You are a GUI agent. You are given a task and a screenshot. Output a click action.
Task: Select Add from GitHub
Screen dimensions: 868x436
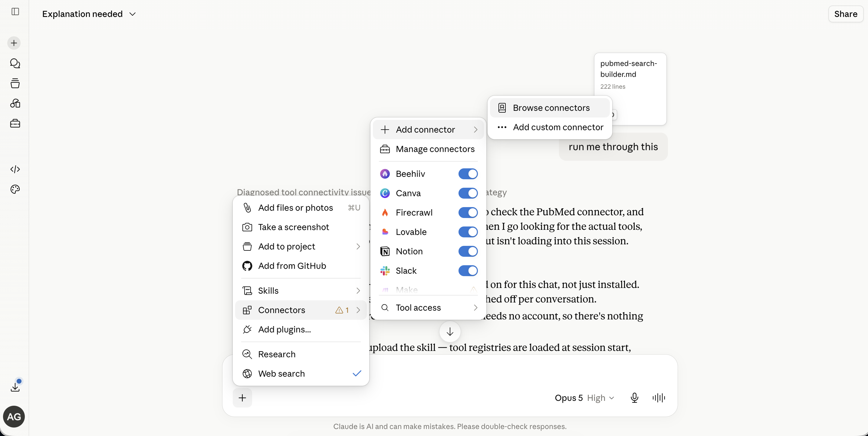301,266
